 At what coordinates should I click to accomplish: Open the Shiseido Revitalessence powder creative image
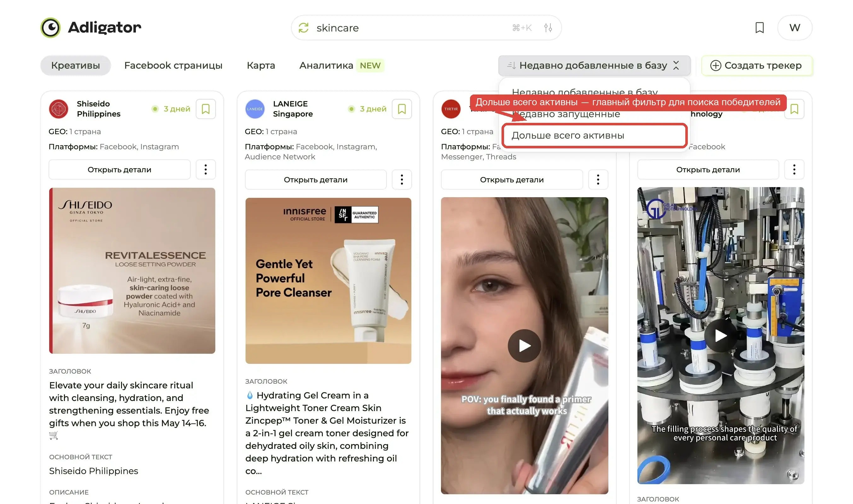132,271
